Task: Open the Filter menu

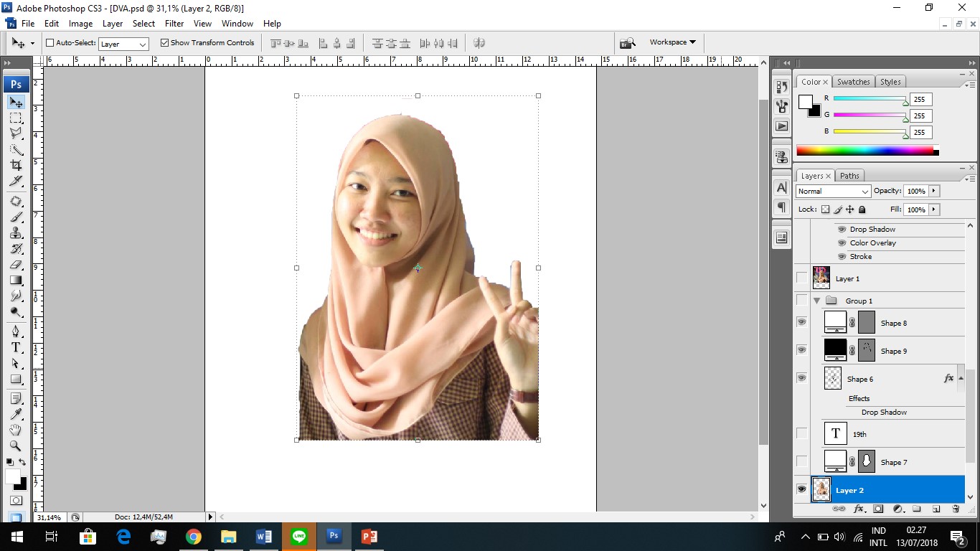Action: (174, 24)
